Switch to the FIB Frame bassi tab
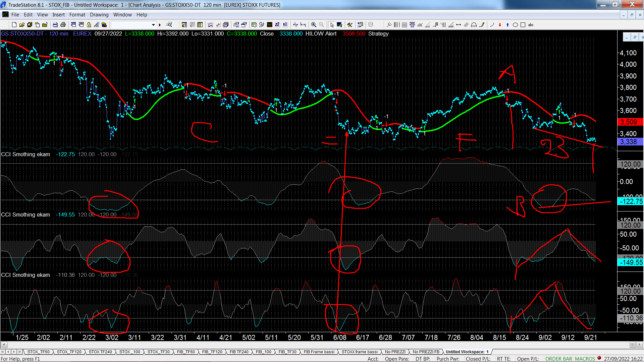The image size is (644, 362). pos(319,352)
